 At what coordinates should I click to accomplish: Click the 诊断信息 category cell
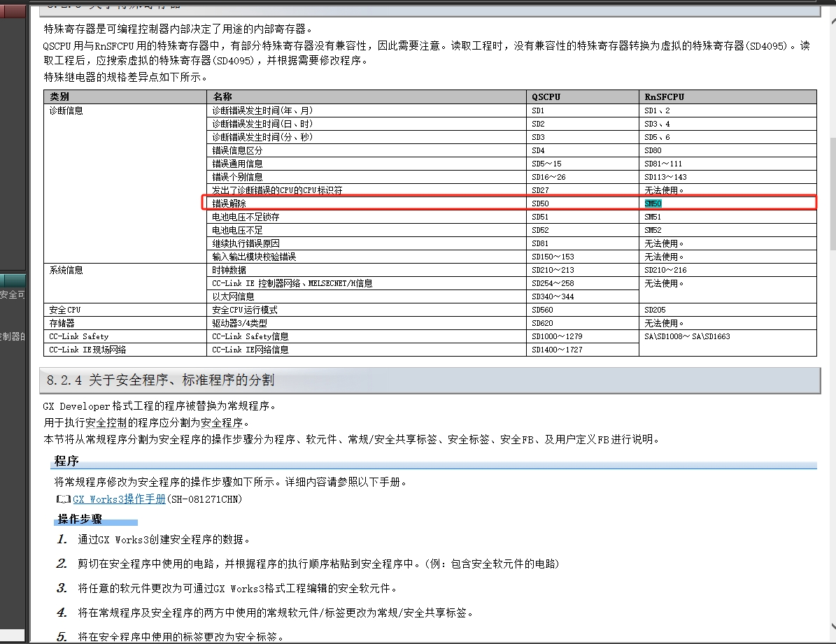(x=66, y=110)
